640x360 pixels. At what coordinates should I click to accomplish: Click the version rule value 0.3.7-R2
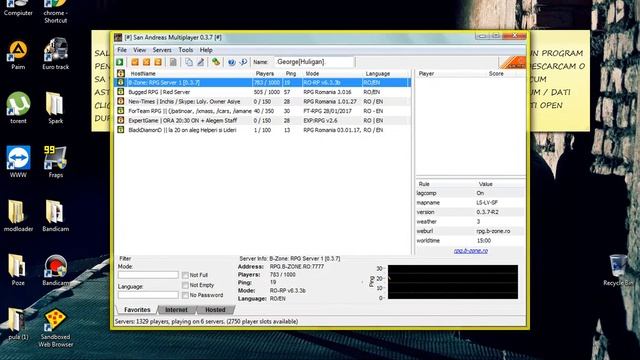(487, 212)
